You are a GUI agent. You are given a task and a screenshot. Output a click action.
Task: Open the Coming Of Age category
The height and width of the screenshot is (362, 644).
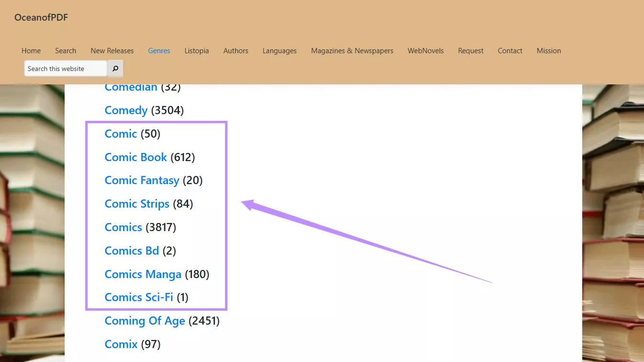(145, 320)
